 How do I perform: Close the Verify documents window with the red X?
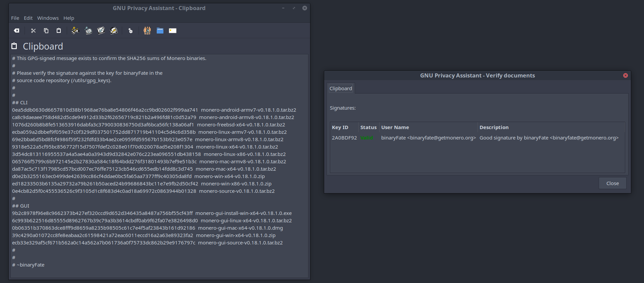(626, 75)
